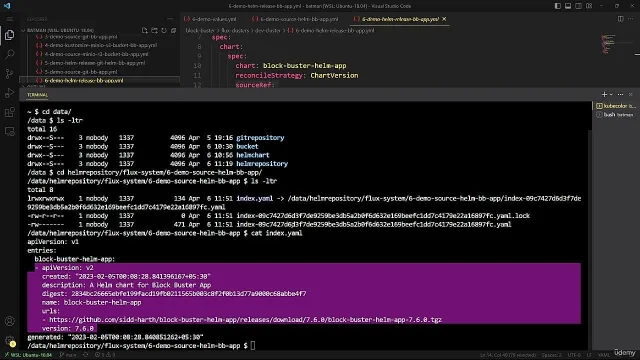Open the Source Control view
The image size is (640, 360).
coord(9,74)
